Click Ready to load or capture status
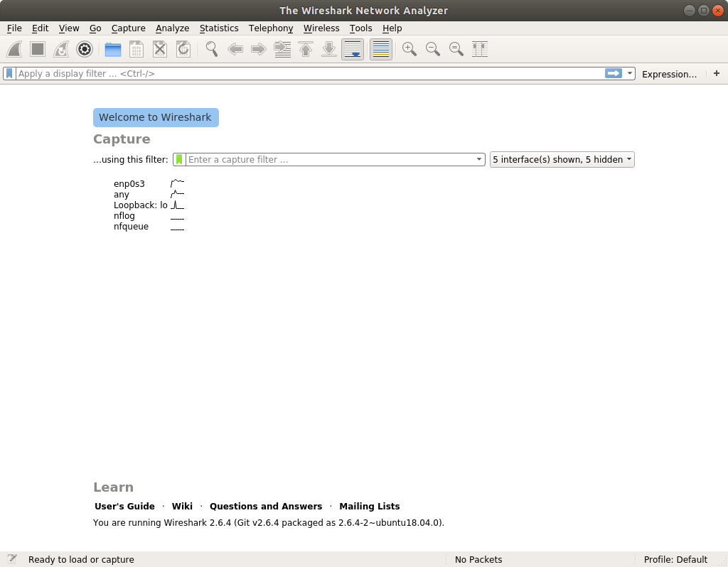The image size is (728, 567). [81, 560]
